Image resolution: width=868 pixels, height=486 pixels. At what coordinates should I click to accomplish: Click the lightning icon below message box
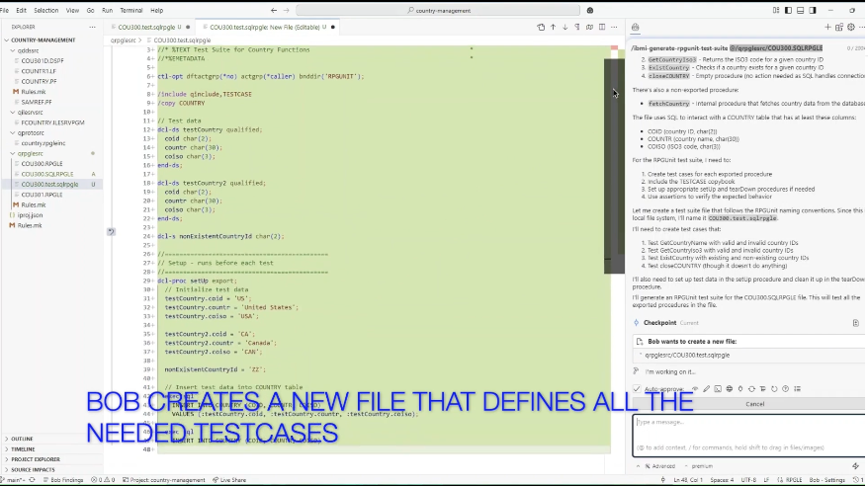[856, 466]
